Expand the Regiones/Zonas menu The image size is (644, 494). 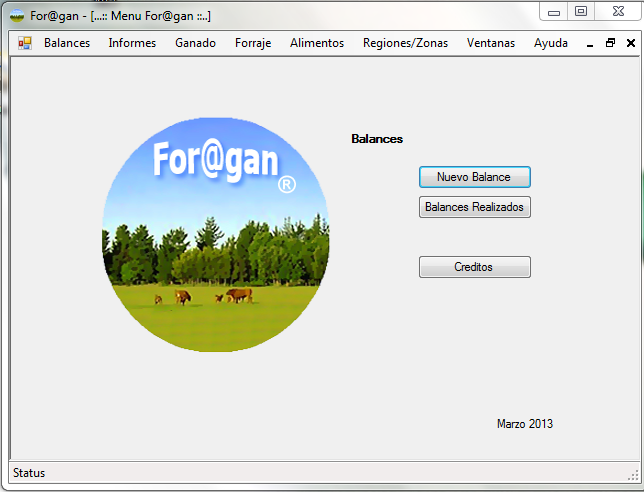pos(405,43)
